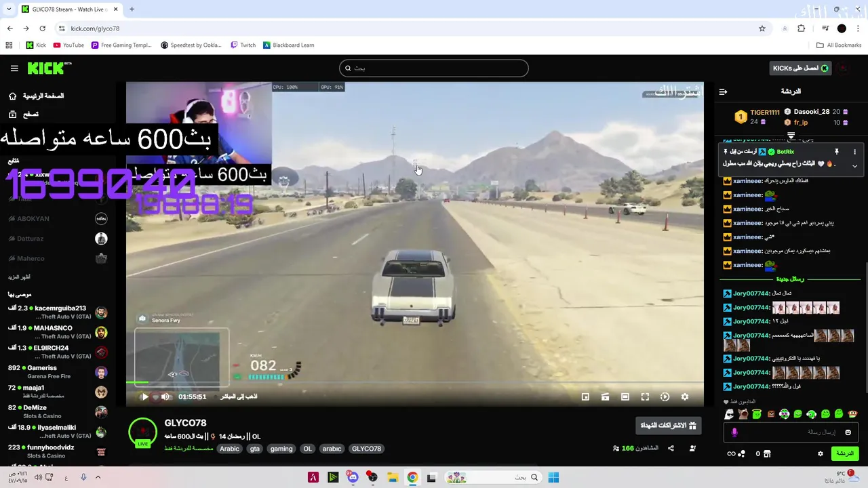Jump to live button in player
The image size is (868, 488).
239,396
